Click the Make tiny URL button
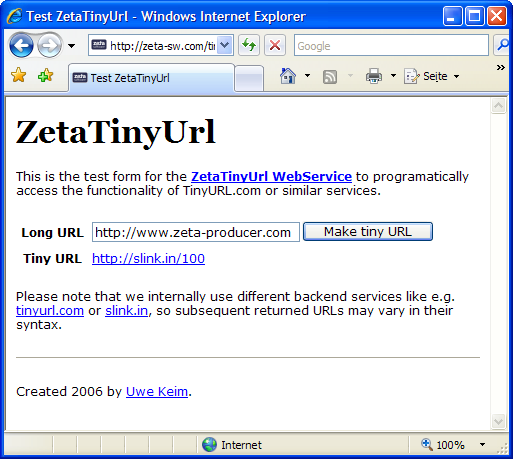 tap(368, 231)
